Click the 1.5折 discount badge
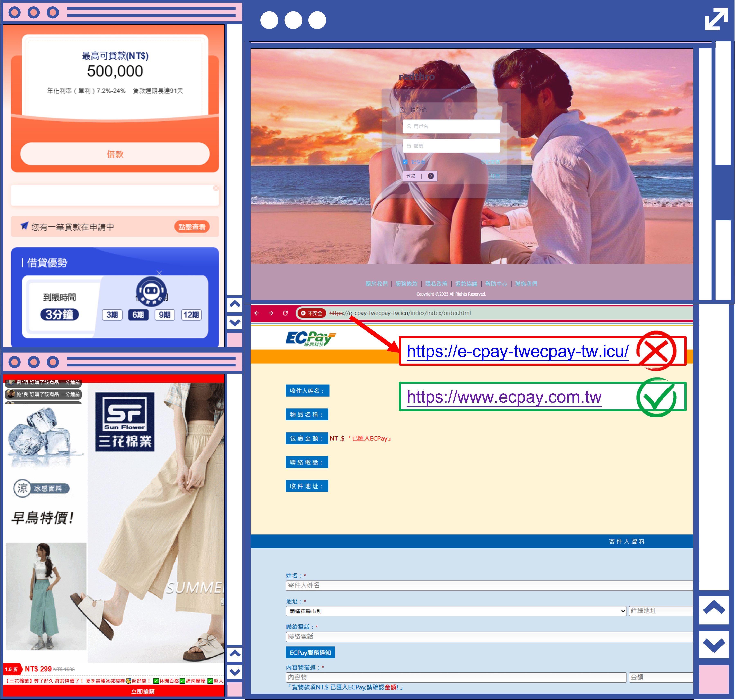This screenshot has height=700, width=735. point(12,669)
